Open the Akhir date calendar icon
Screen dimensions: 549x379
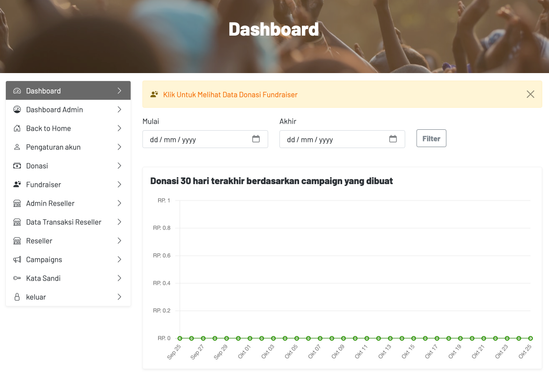click(393, 139)
